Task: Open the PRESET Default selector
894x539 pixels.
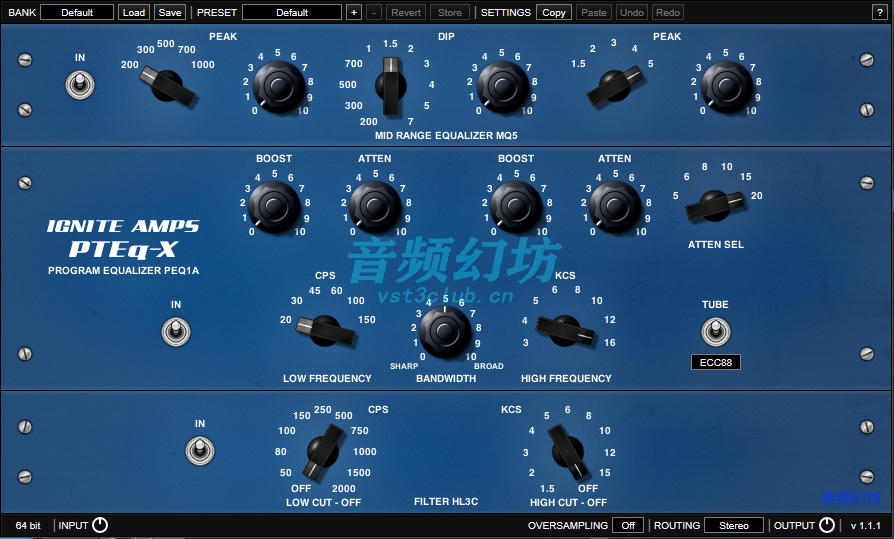Action: 292,13
